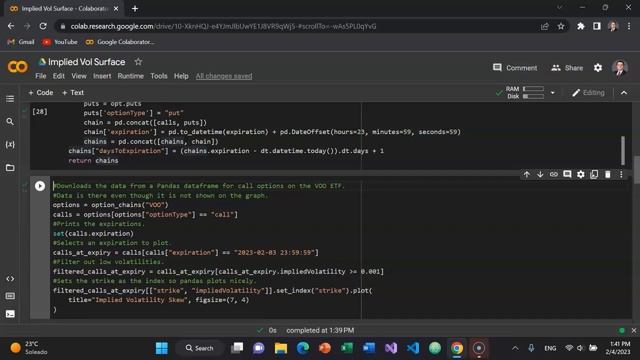640x360 pixels.
Task: Open the table of contents sidebar
Action: click(10, 99)
